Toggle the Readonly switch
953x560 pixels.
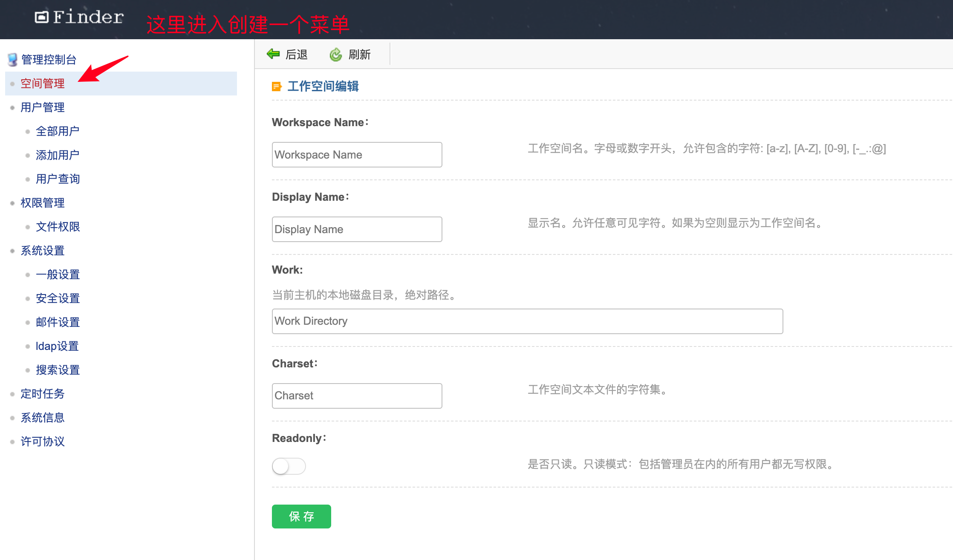pos(289,466)
